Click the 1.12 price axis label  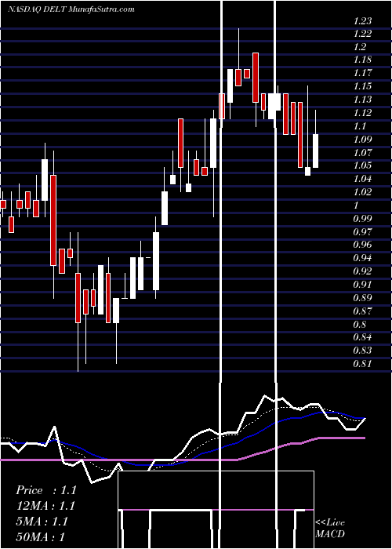[362, 112]
